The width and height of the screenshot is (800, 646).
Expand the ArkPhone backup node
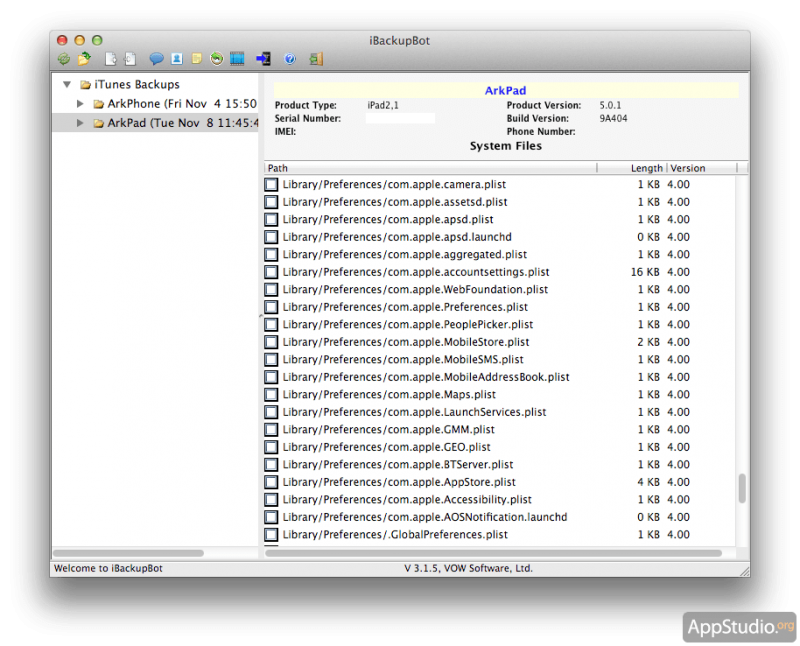(x=80, y=104)
